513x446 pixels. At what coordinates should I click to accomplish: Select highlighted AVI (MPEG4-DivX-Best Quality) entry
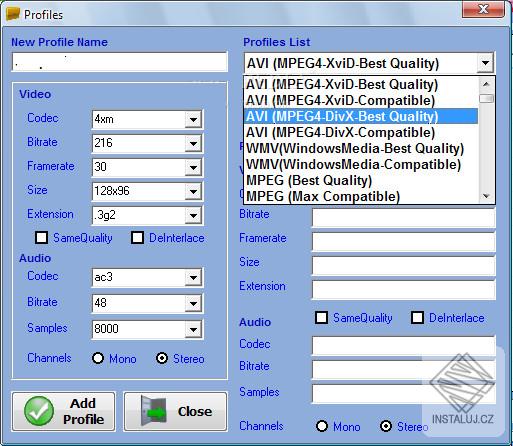coord(361,116)
